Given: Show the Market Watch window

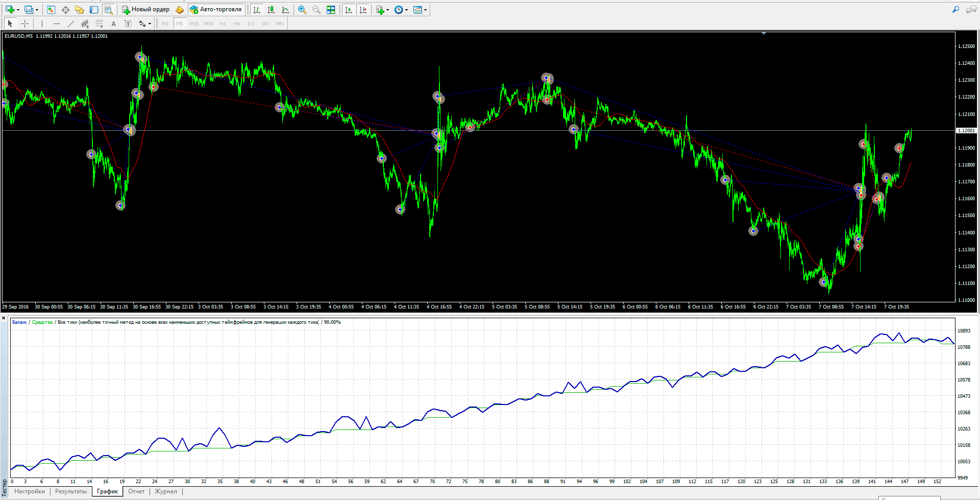Looking at the screenshot, I should click(51, 10).
